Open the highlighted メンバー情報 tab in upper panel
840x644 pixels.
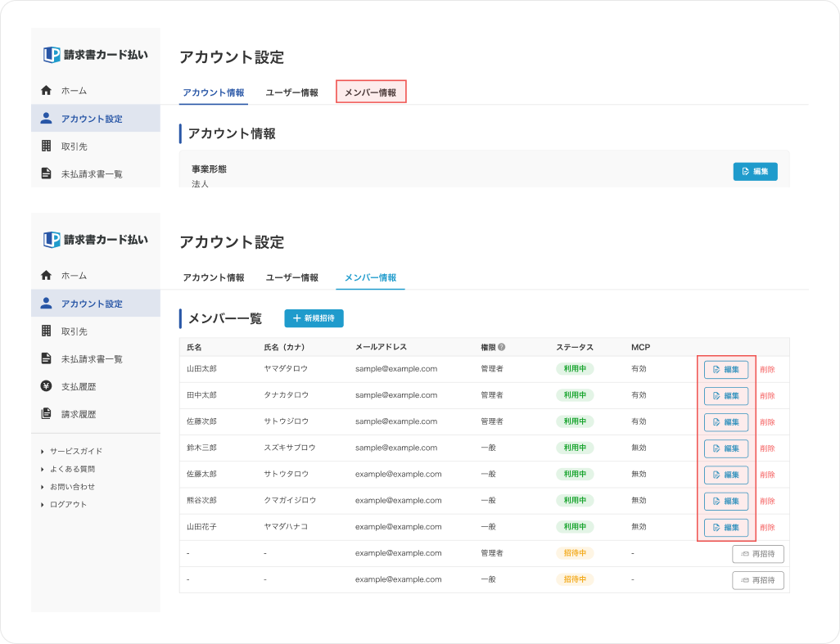[371, 92]
